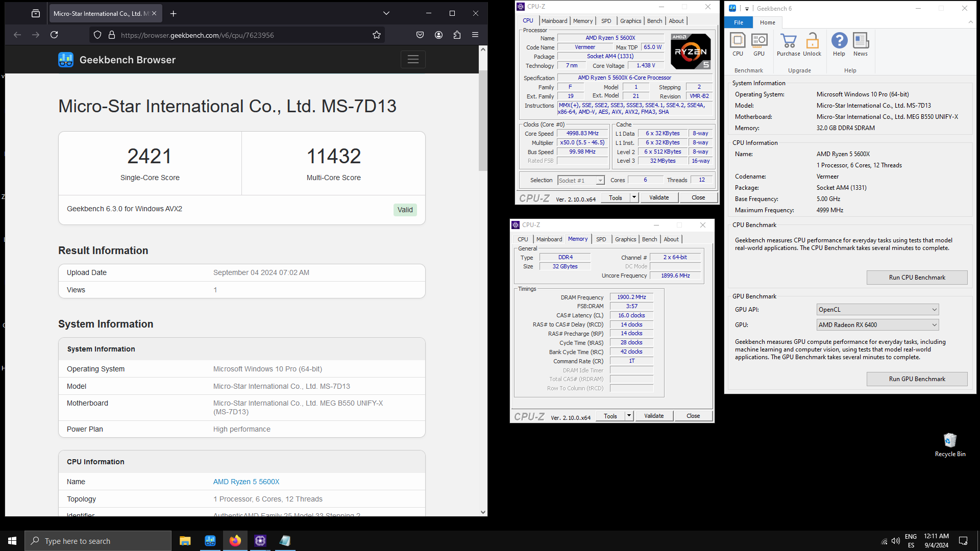980x551 pixels.
Task: Click the browser page vertical scrollbar thumb
Action: tap(483, 120)
